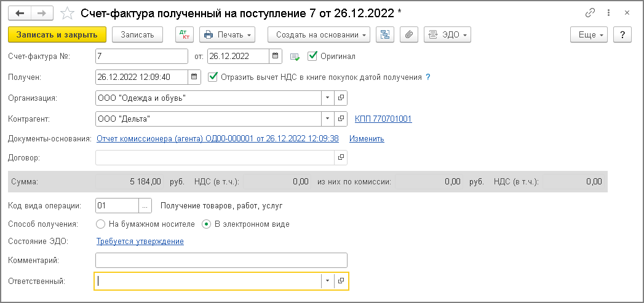Open calendar for invoice date field
Image resolution: width=644 pixels, height=303 pixels.
click(x=276, y=57)
